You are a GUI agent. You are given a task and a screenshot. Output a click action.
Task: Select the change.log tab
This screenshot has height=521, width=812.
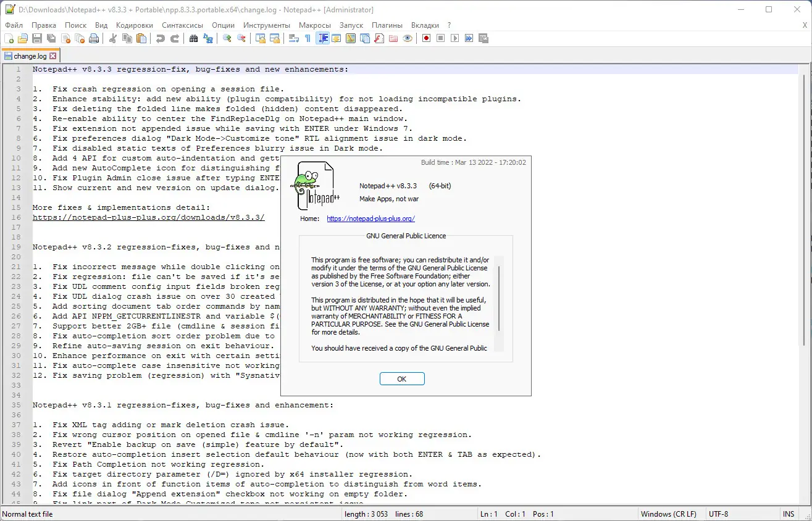30,56
